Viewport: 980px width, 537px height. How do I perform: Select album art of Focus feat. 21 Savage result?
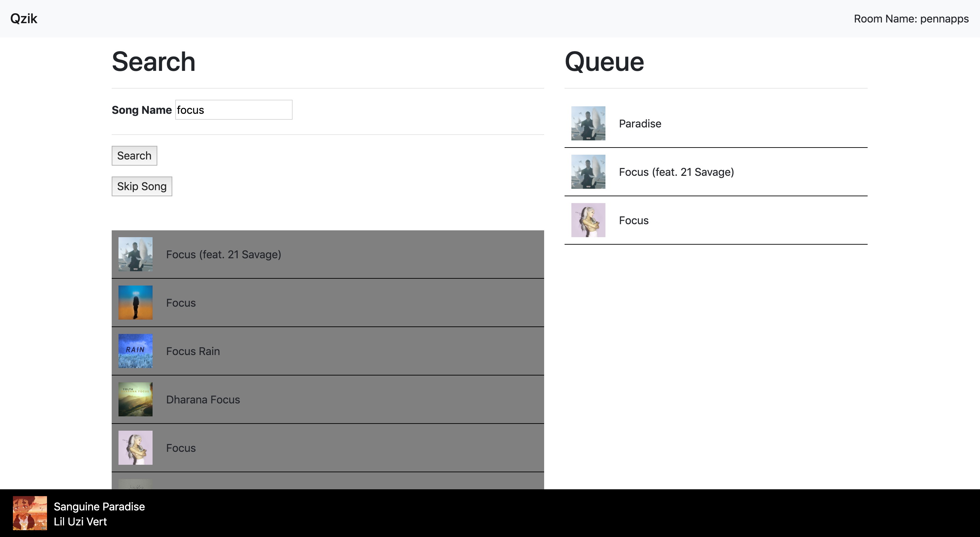point(136,254)
